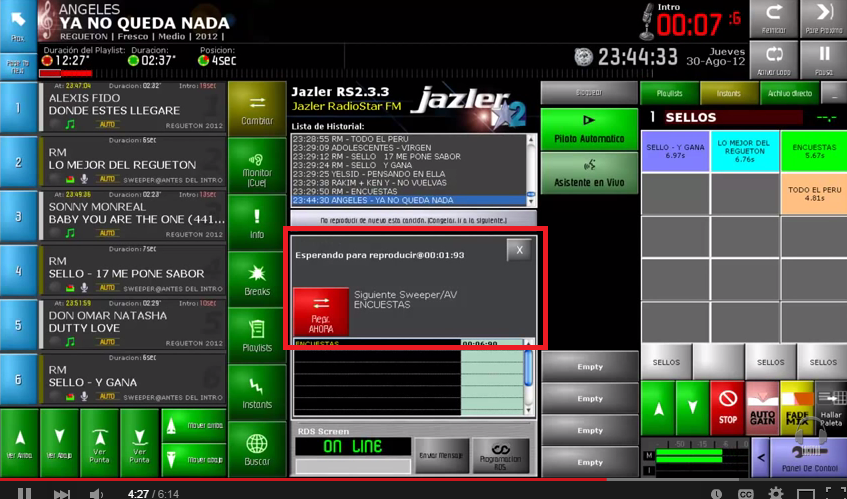Switch to the Archivo directo tab
Screen dimensions: 847x499
789,93
